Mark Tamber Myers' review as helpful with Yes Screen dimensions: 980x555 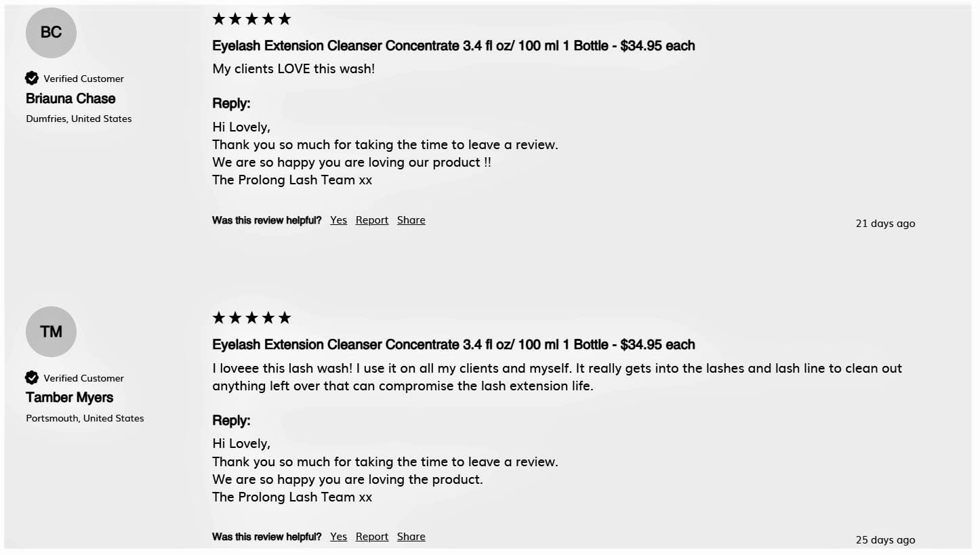point(338,537)
